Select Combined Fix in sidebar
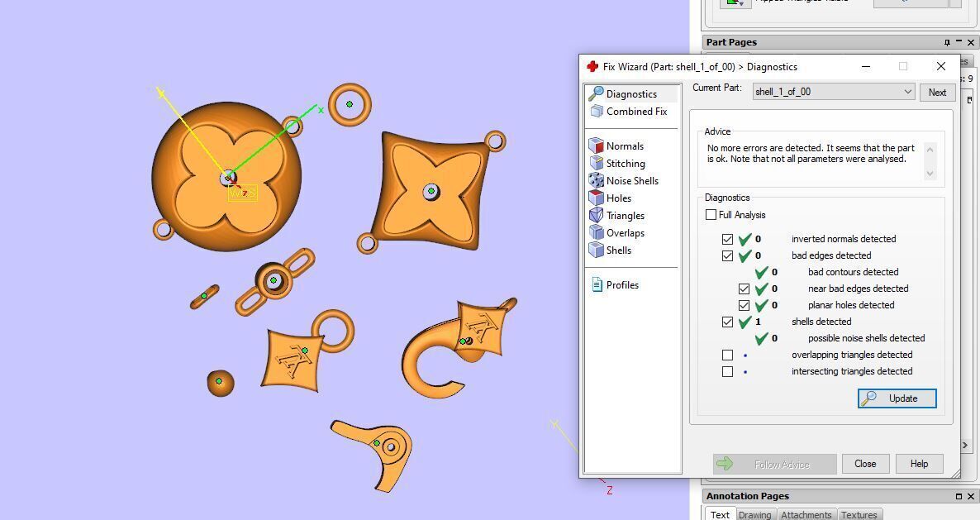The image size is (980, 520). 628,112
